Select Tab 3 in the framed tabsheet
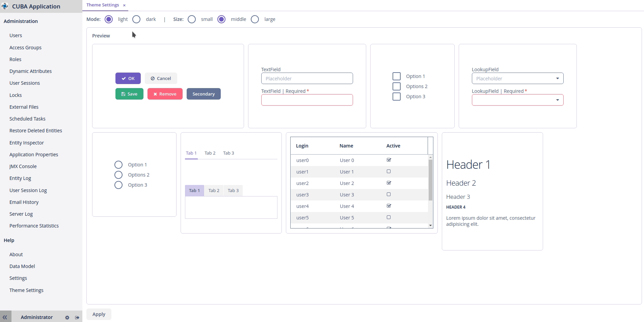 click(x=233, y=190)
